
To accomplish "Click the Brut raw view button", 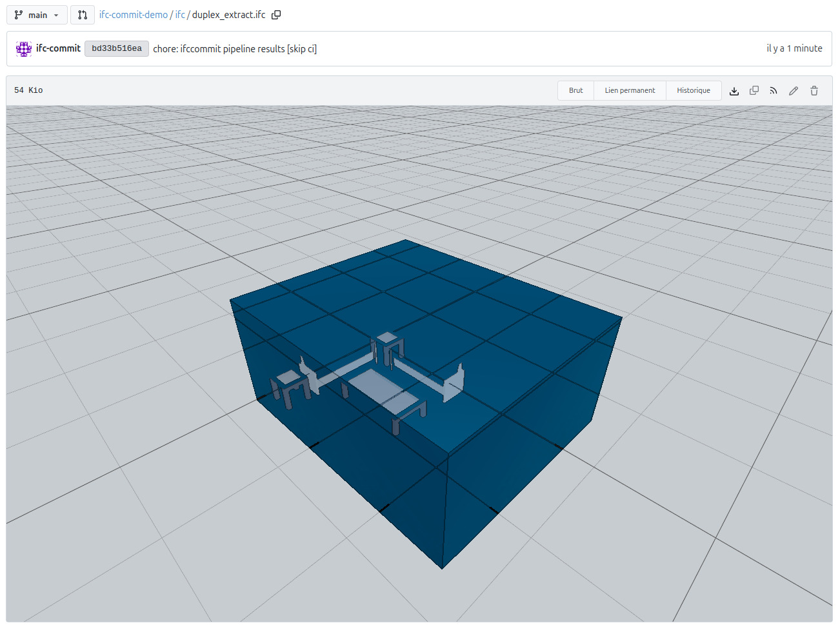I will pos(575,90).
